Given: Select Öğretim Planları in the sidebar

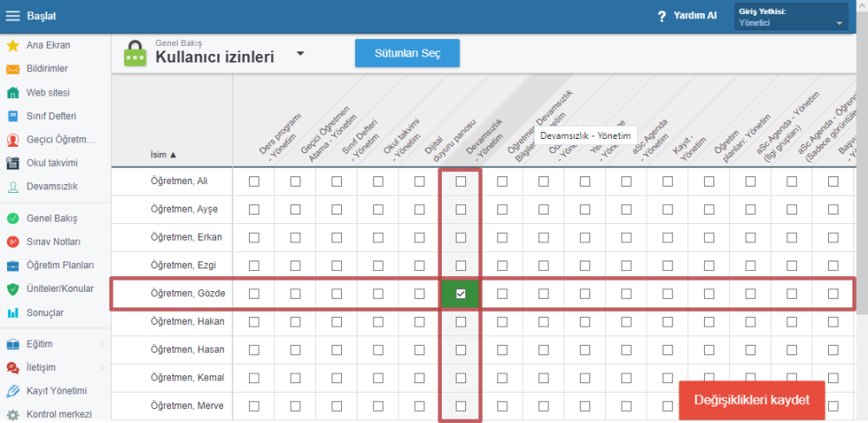Looking at the screenshot, I should pos(59,265).
